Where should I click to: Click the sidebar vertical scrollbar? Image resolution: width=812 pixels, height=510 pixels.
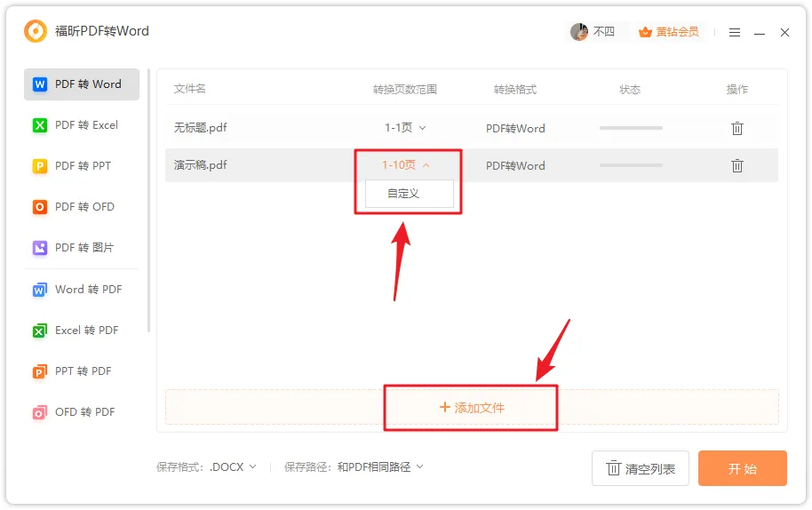(x=148, y=201)
